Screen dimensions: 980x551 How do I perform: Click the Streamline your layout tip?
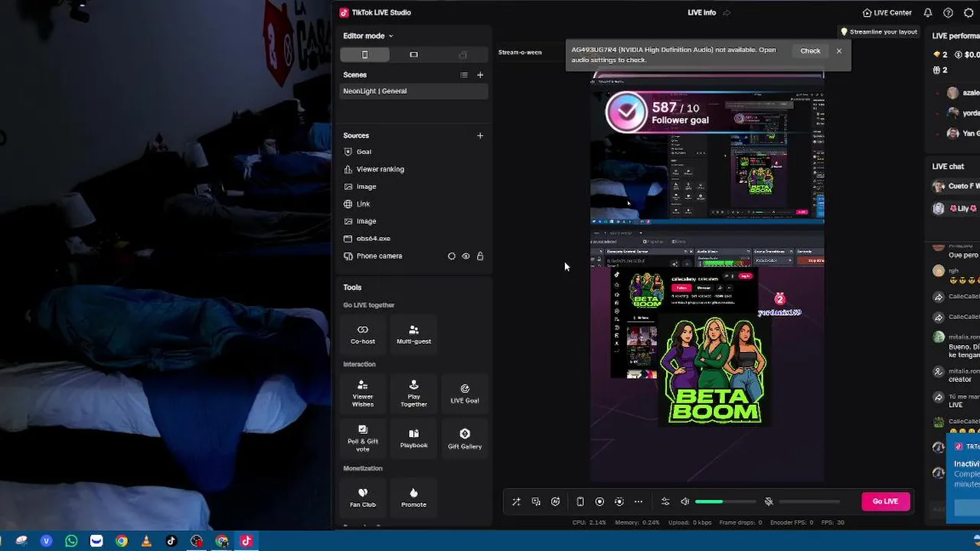(x=879, y=32)
